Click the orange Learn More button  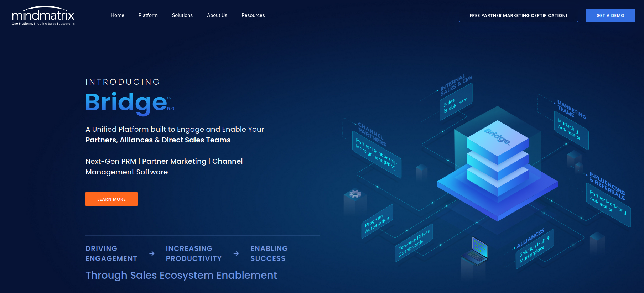coord(111,199)
